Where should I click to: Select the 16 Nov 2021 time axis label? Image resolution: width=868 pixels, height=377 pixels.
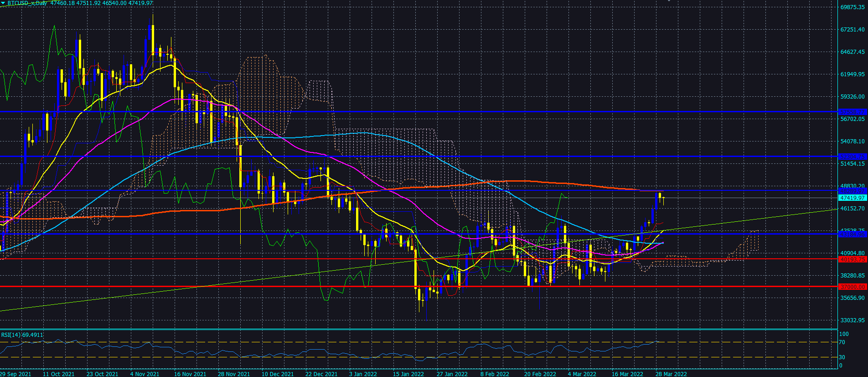[190, 374]
